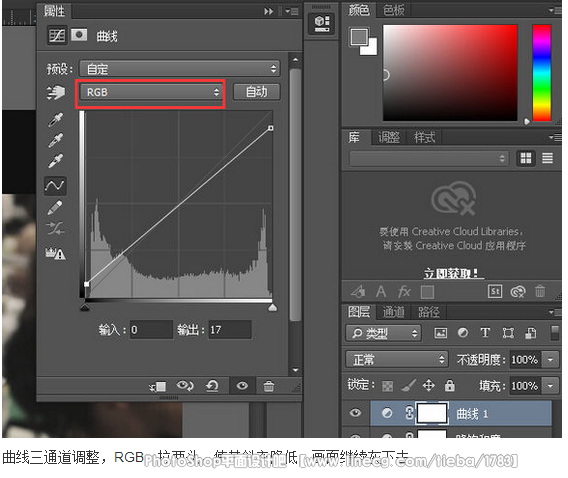The width and height of the screenshot is (568, 478).
Task: Click the smooth curve values icon
Action: point(55,228)
